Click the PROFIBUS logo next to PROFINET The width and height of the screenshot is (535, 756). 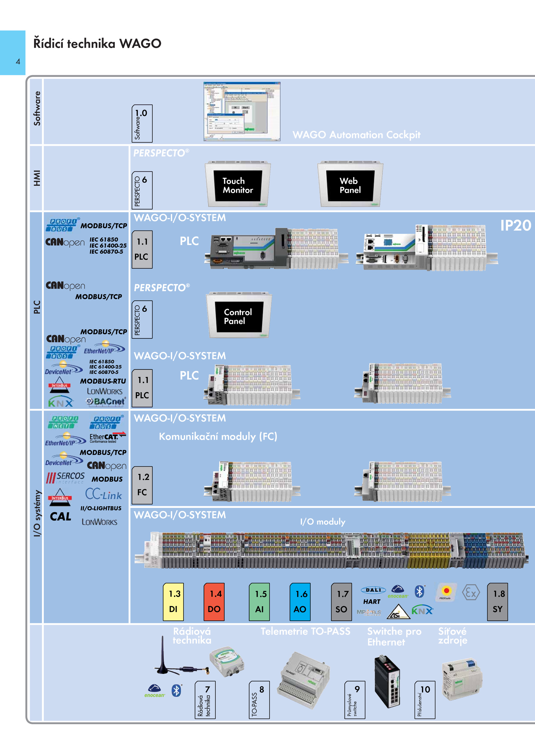click(x=106, y=422)
